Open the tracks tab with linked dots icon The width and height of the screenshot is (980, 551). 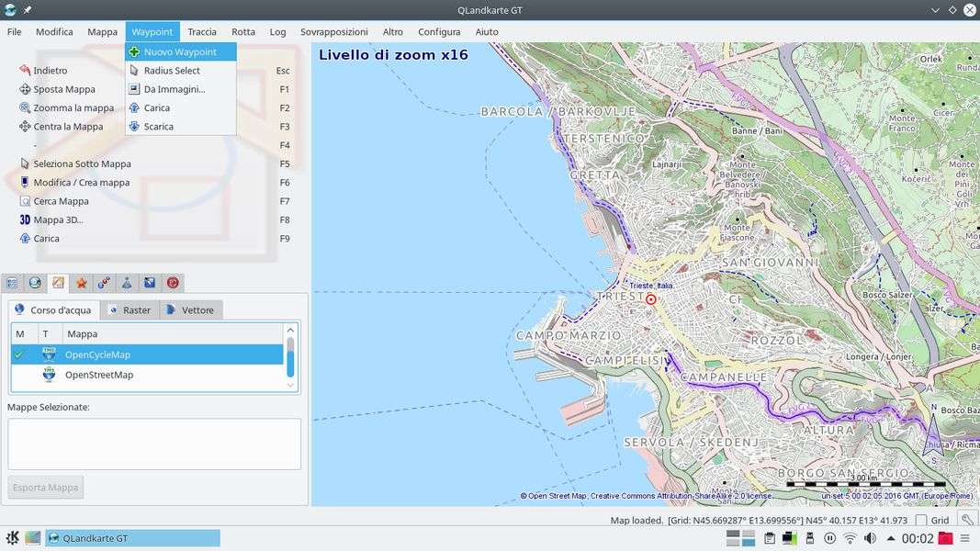point(104,283)
